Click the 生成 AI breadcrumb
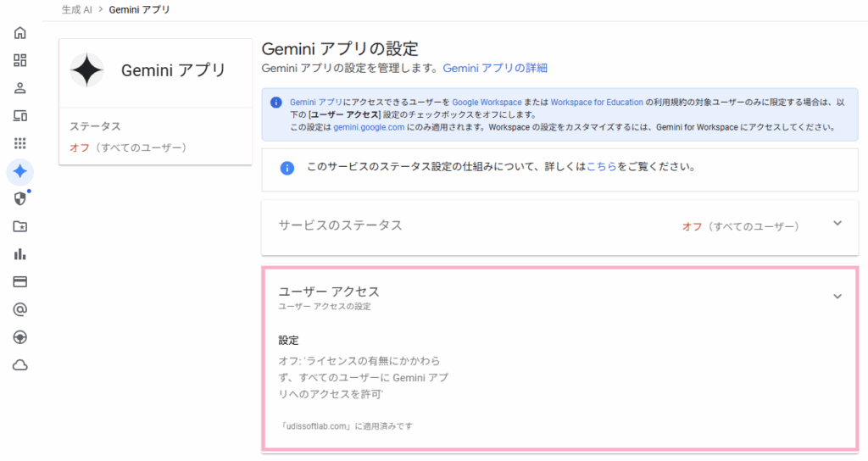 (x=77, y=9)
